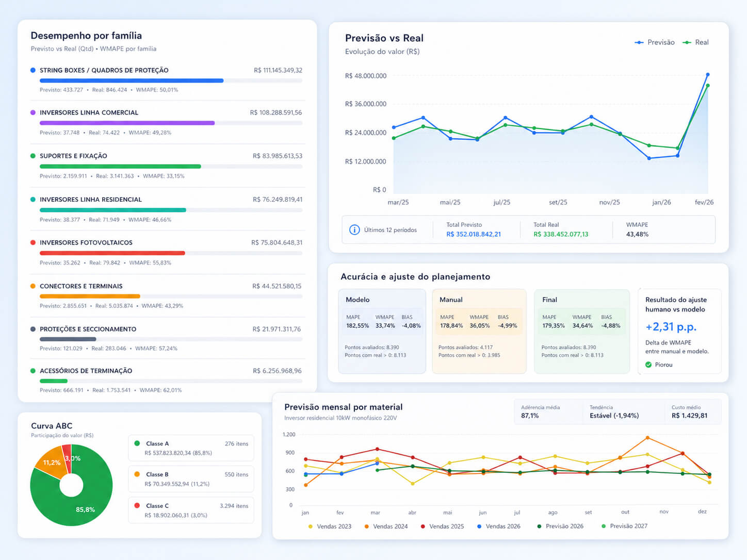Click the green Real legend marker

(687, 42)
